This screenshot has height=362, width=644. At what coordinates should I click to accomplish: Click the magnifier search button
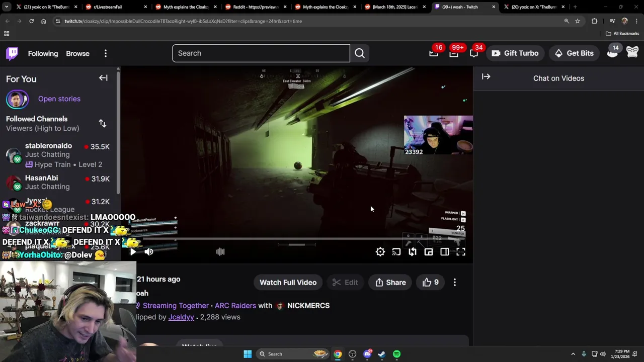(x=360, y=53)
